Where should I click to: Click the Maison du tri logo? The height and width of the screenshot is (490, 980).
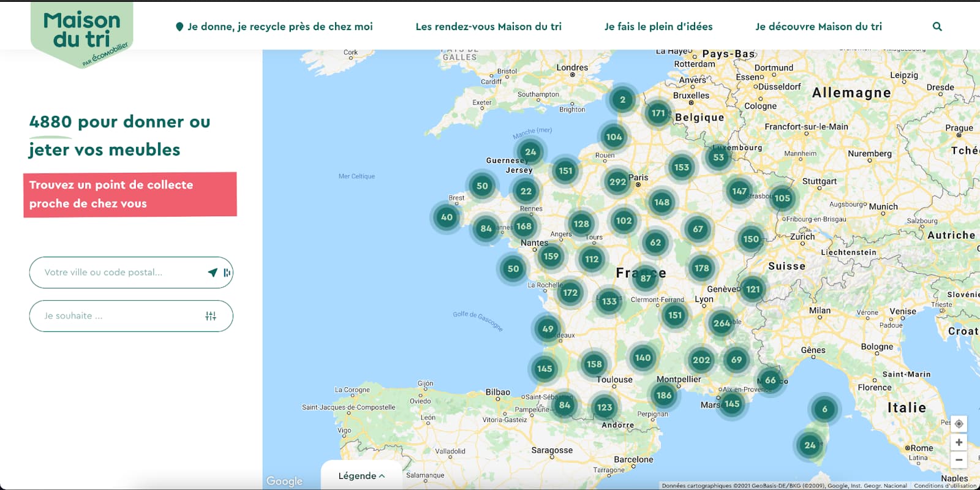81,34
